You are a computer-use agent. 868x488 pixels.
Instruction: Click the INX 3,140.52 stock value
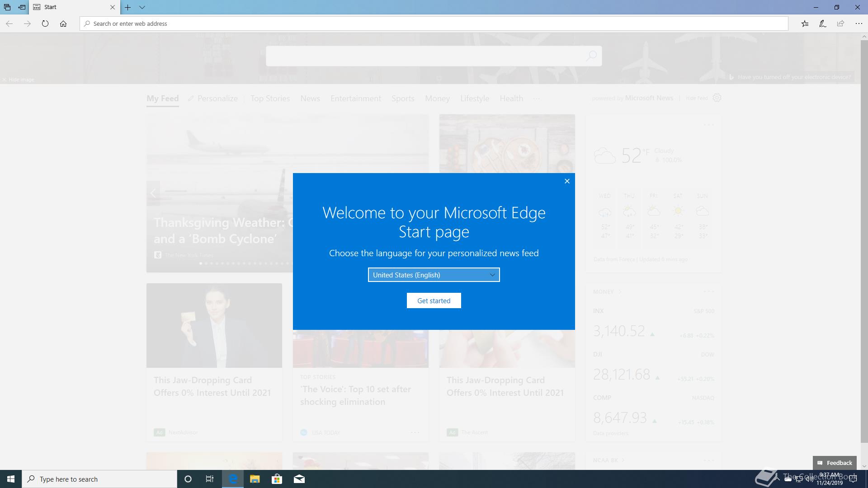(619, 331)
